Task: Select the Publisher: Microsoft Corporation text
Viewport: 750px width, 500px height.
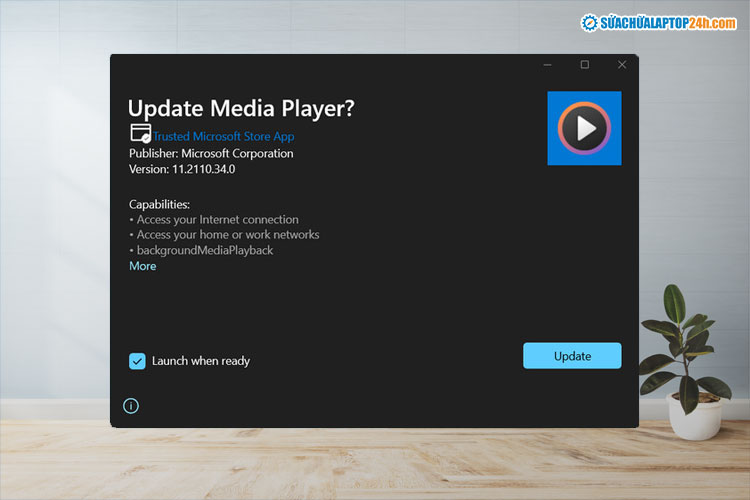Action: pyautogui.click(x=211, y=154)
